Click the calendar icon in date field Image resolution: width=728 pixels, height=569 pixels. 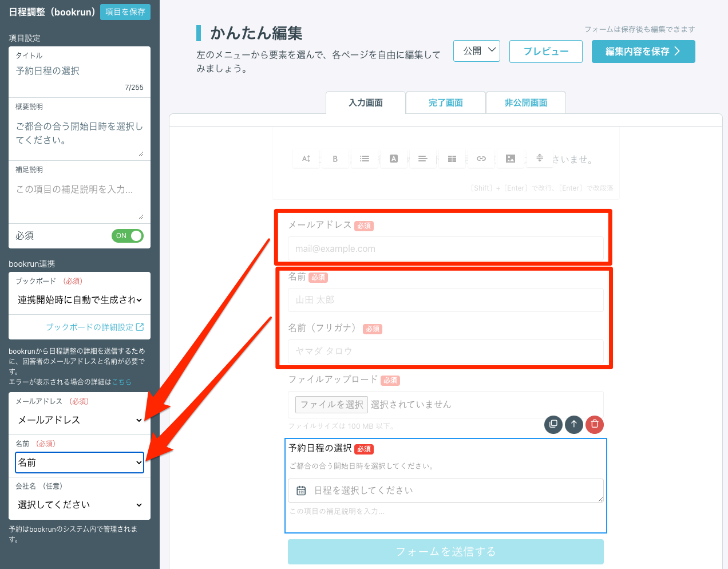pyautogui.click(x=301, y=491)
